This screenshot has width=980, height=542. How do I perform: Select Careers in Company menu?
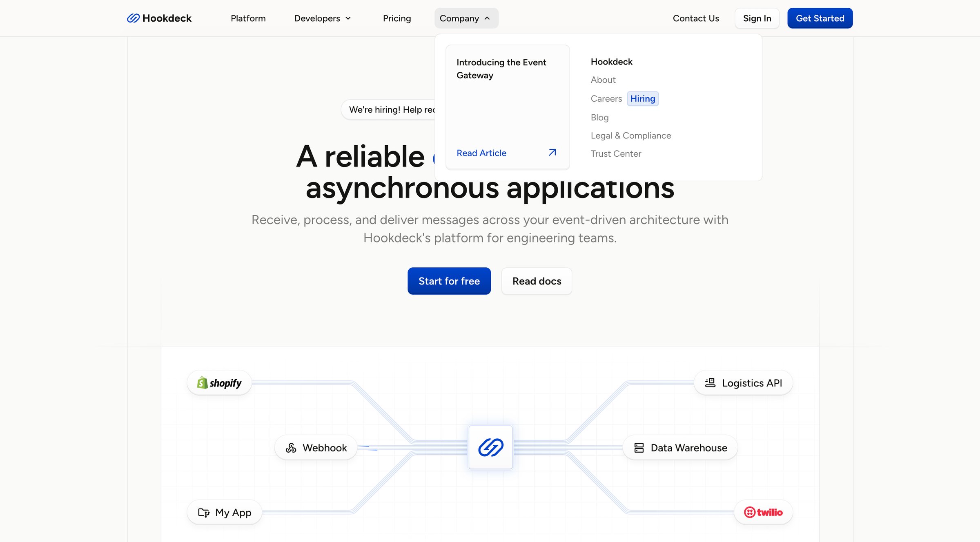[606, 99]
